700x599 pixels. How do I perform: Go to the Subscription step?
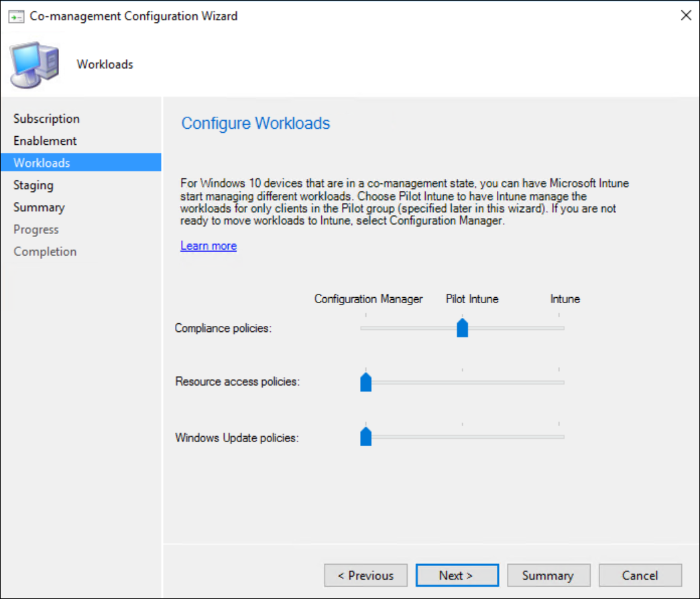point(46,119)
